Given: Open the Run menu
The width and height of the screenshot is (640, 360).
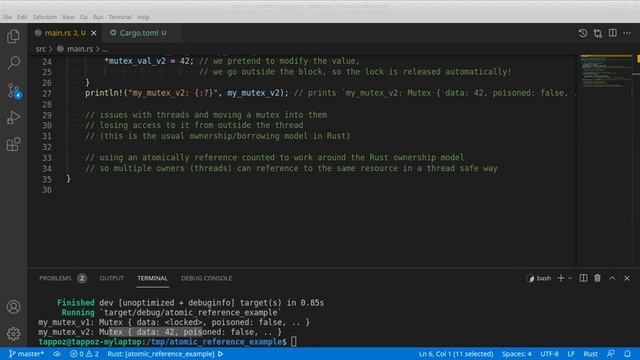Looking at the screenshot, I should [x=98, y=17].
